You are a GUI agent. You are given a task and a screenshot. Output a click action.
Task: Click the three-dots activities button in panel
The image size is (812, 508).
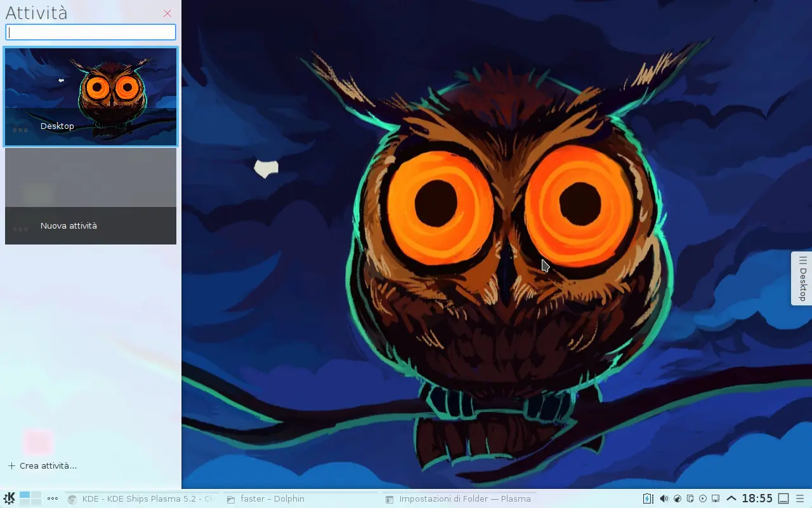pos(53,498)
